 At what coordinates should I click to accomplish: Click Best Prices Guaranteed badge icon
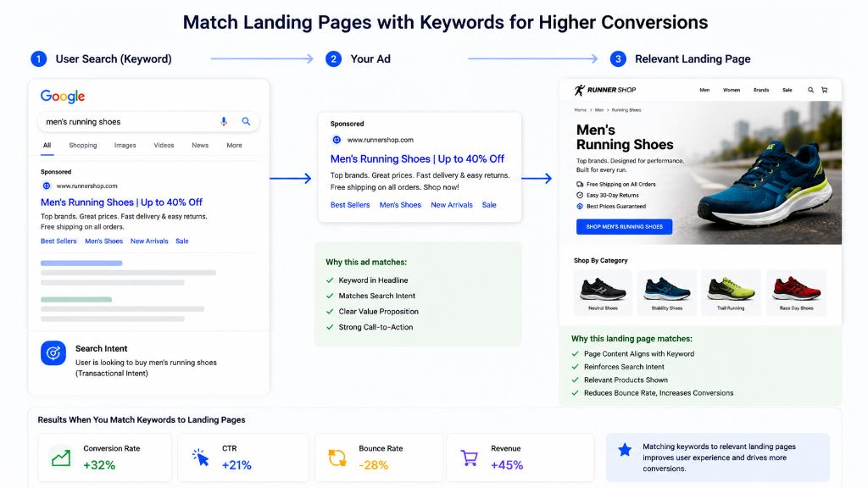[x=580, y=207]
